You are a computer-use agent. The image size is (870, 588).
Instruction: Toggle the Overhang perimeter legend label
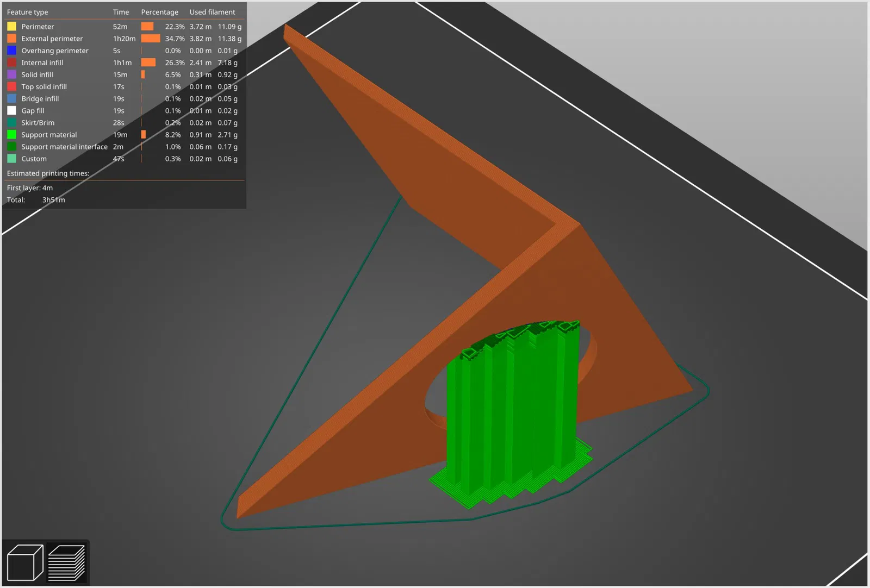(x=55, y=51)
